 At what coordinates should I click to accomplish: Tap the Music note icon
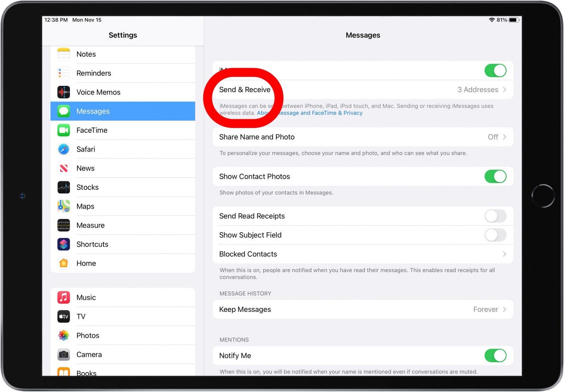pos(63,297)
